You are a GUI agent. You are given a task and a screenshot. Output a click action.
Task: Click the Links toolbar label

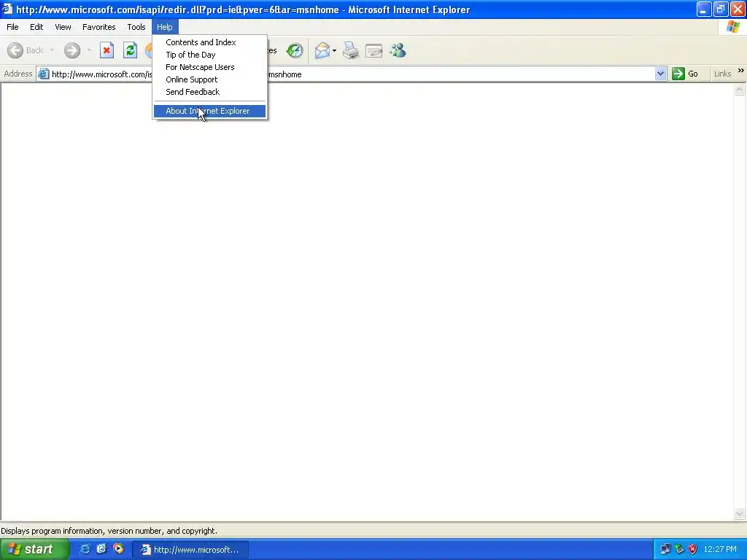coord(722,74)
